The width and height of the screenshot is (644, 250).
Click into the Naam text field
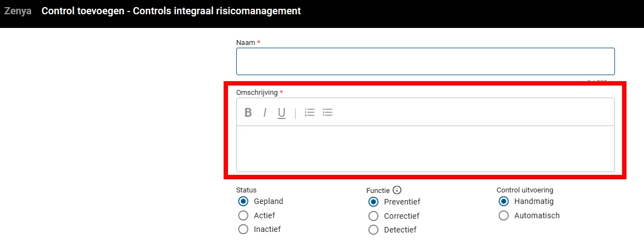[425, 61]
